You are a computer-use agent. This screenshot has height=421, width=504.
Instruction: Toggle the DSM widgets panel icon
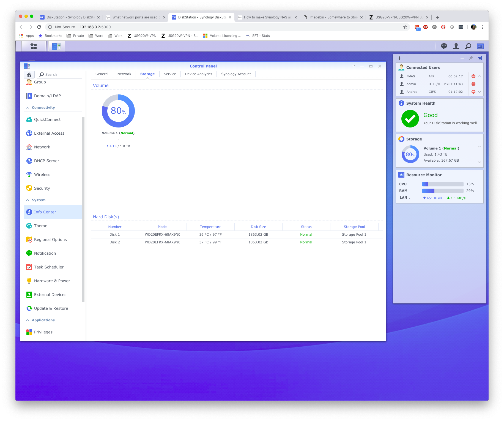click(480, 46)
